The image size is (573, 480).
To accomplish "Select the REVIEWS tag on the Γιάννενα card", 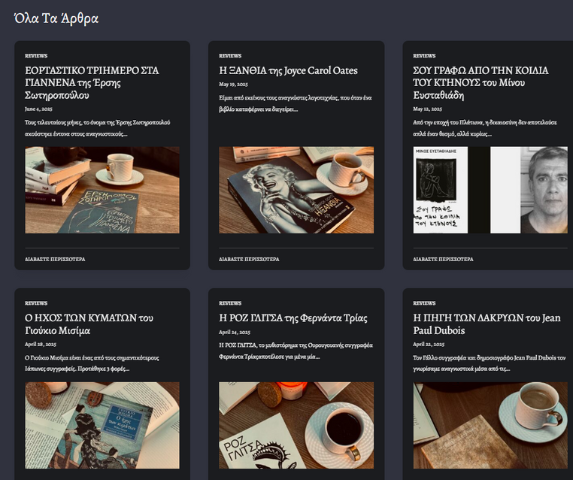I will click(36, 56).
